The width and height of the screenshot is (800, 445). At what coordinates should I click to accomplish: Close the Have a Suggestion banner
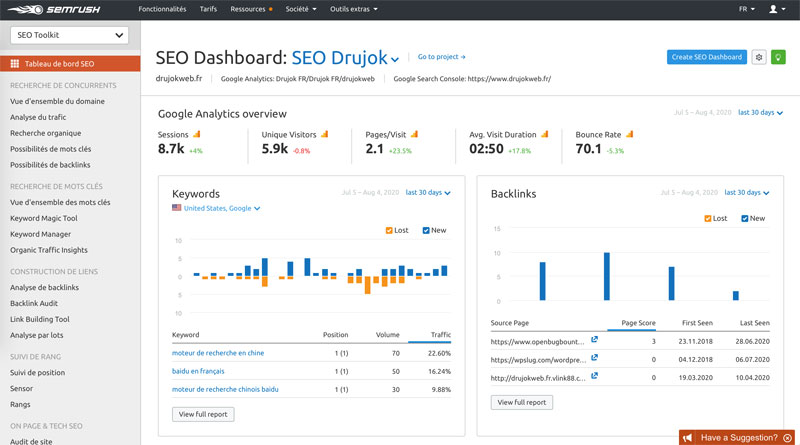[788, 438]
